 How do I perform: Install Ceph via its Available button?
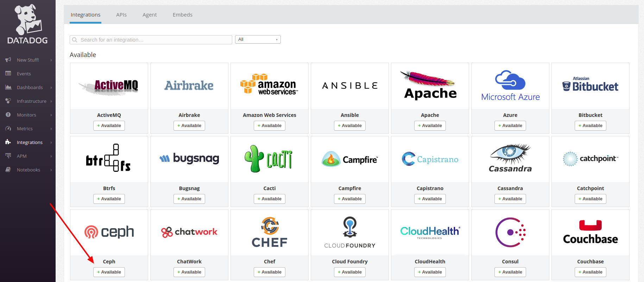tap(109, 272)
